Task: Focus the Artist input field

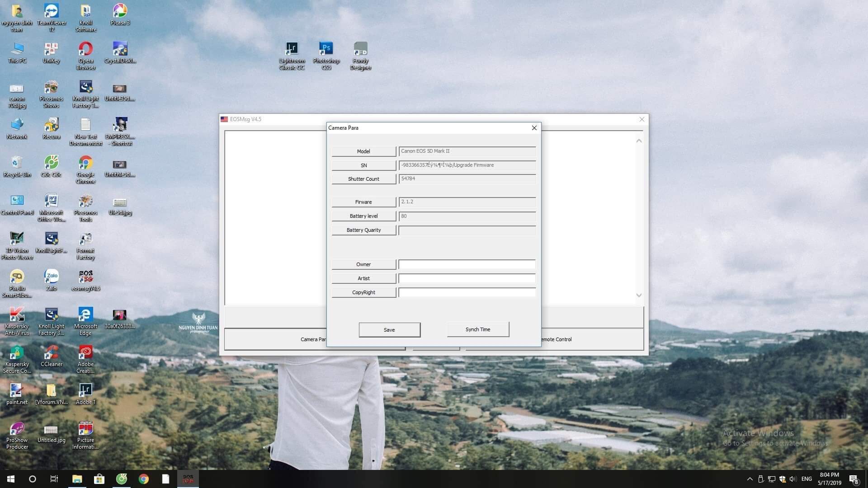Action: [x=467, y=278]
